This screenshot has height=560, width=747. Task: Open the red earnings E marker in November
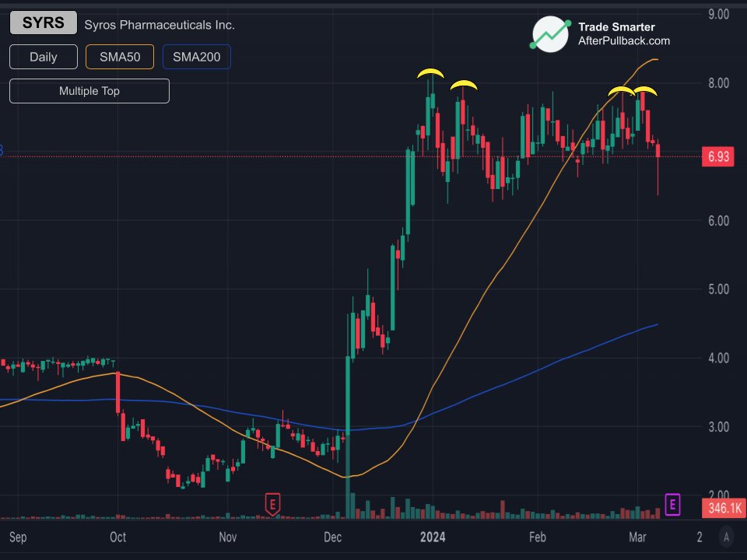pos(272,504)
